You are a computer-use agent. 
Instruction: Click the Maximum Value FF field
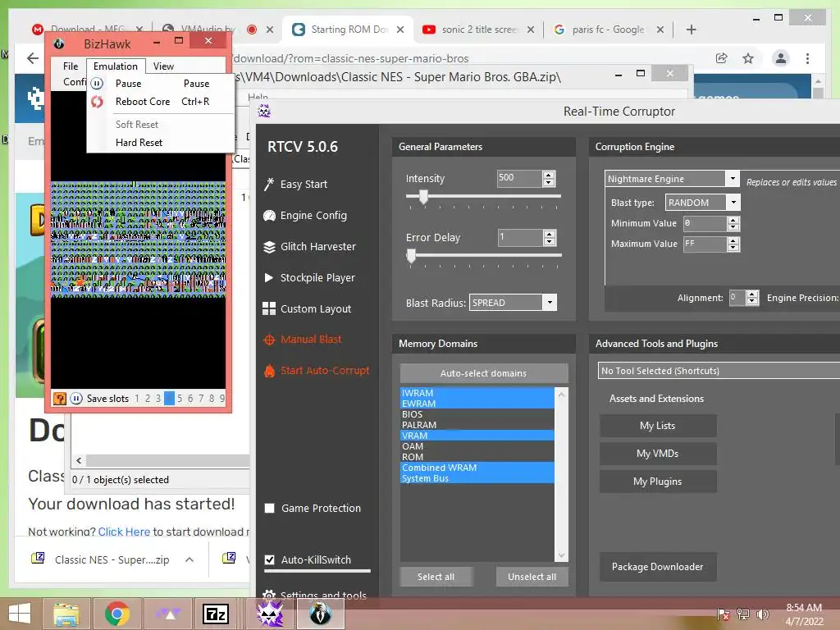(x=705, y=244)
